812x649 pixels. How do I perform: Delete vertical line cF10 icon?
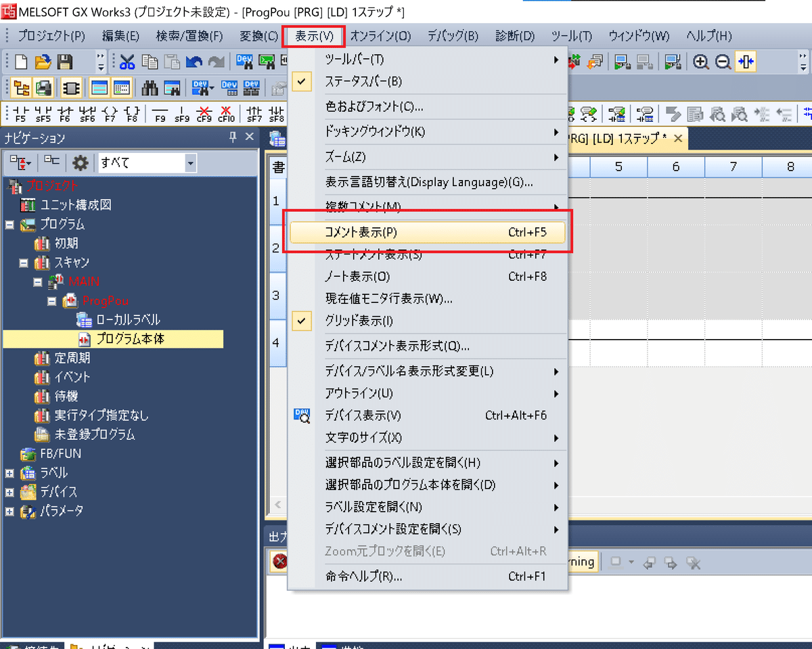[x=226, y=113]
